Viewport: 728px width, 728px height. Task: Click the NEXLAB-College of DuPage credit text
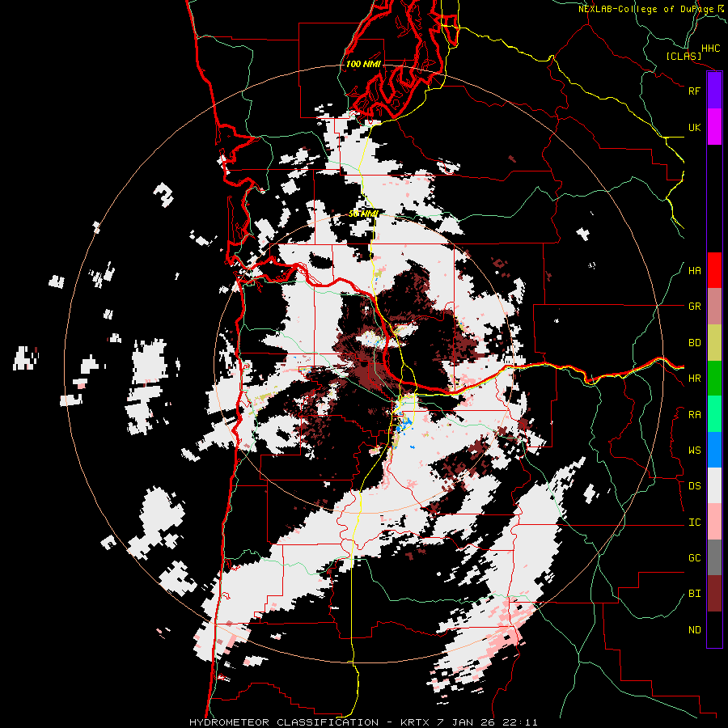point(651,9)
